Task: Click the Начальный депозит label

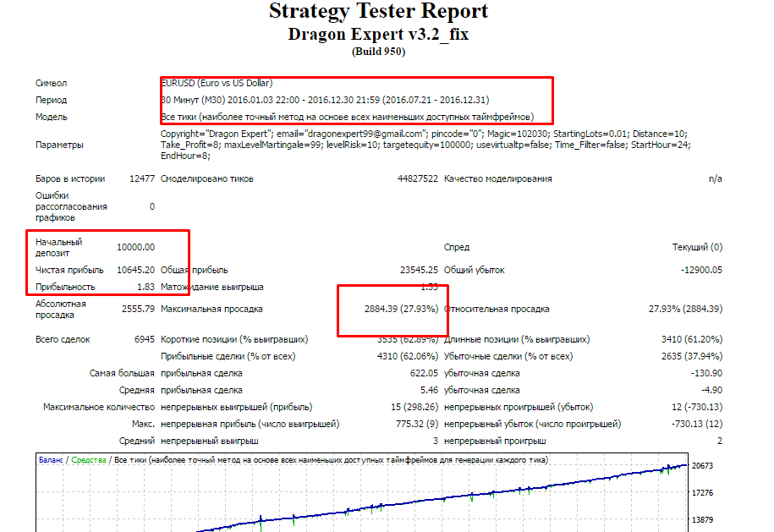Action: point(58,247)
